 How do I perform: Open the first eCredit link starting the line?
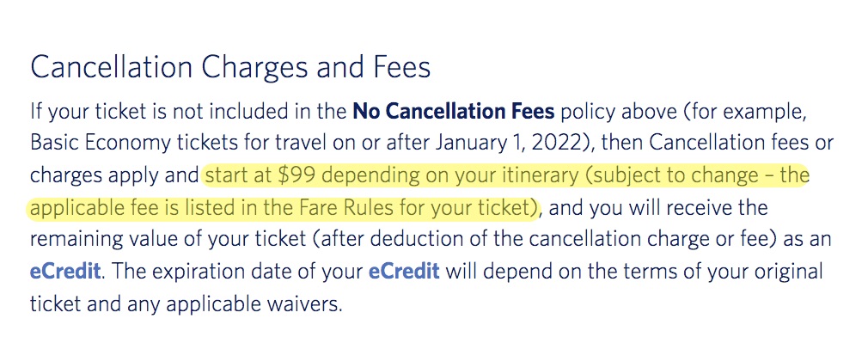[x=65, y=272]
